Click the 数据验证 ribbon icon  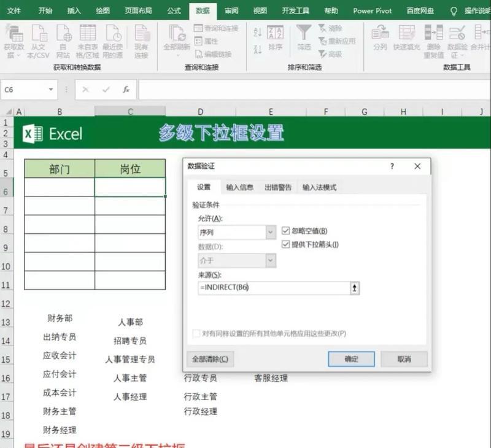(x=457, y=33)
